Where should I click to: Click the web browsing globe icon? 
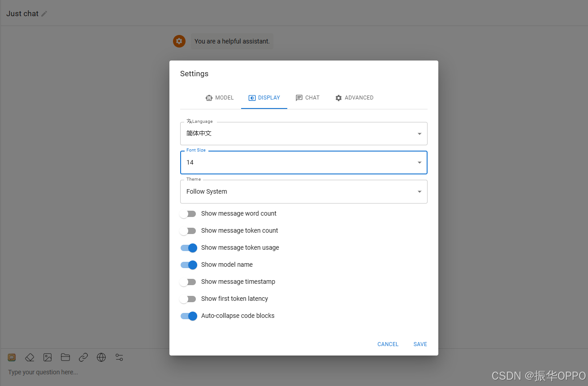coord(101,357)
